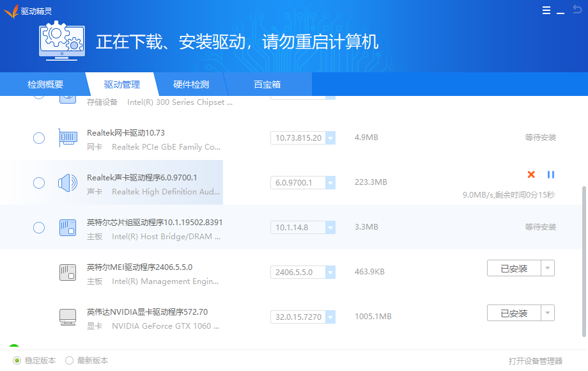This screenshot has height=371, width=588.
Task: Click the 4.9MB size text
Action: (x=366, y=138)
